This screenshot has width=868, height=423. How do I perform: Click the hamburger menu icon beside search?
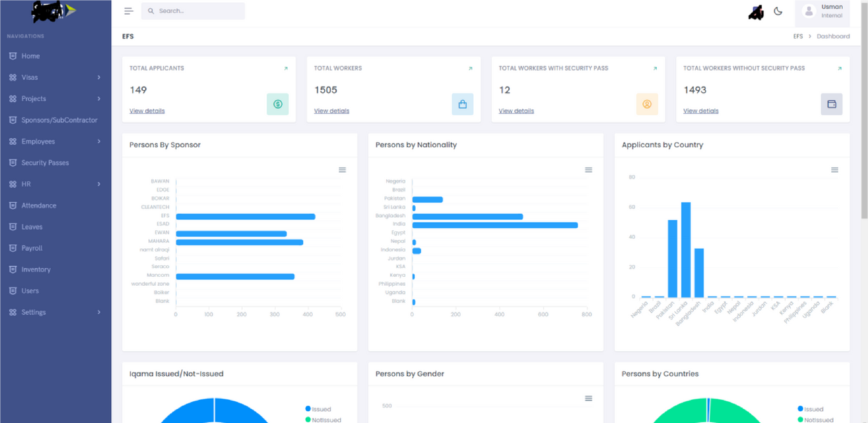tap(128, 11)
